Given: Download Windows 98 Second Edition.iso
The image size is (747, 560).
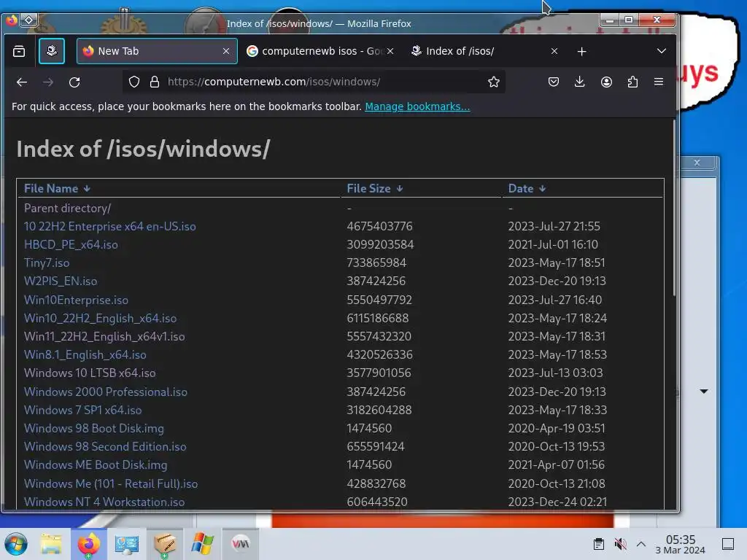Looking at the screenshot, I should tap(105, 447).
